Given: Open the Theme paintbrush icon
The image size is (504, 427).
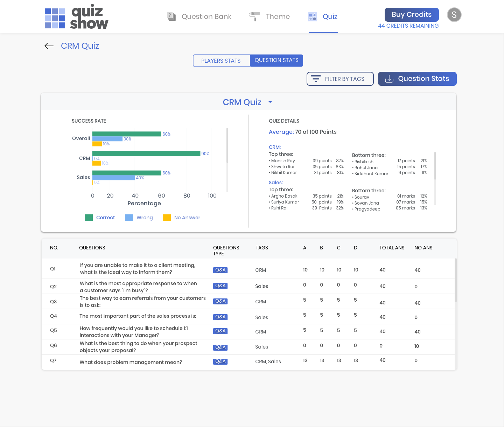Looking at the screenshot, I should tap(254, 16).
